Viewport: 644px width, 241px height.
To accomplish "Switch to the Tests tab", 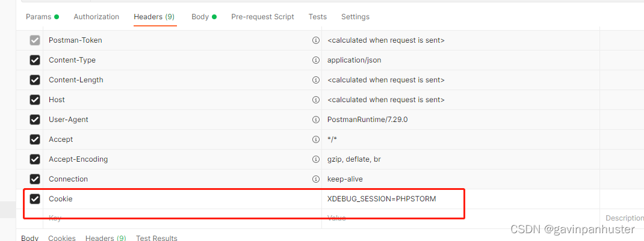I will tap(318, 17).
